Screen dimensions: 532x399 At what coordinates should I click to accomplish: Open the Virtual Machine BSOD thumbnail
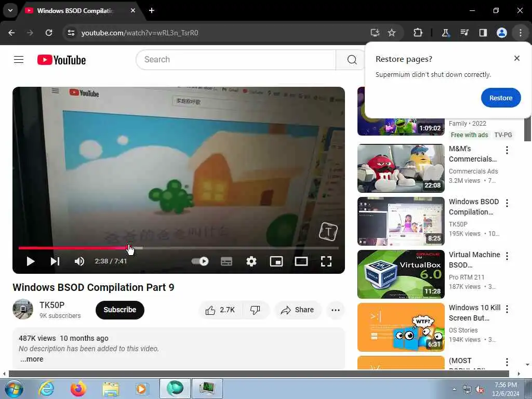click(401, 274)
